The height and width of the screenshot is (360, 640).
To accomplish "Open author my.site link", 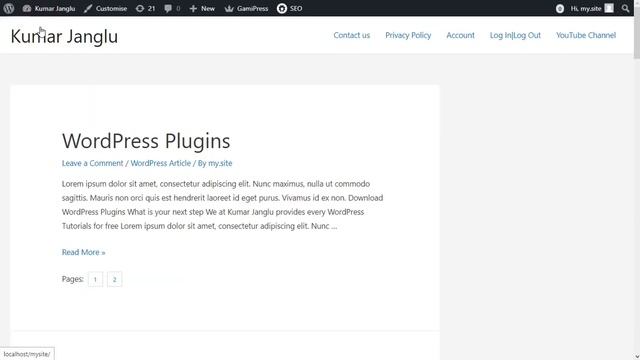I will 220,163.
